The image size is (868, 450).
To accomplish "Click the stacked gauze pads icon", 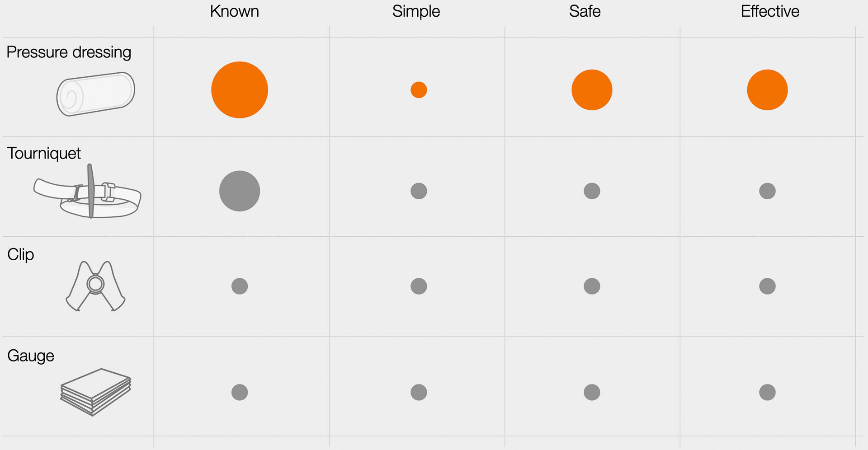I will 95,392.
